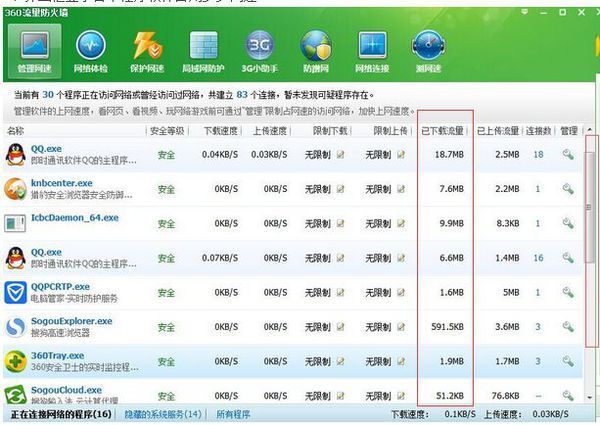
Task: Open the manage magnifier for SogouExplorer.exe
Action: tap(568, 327)
